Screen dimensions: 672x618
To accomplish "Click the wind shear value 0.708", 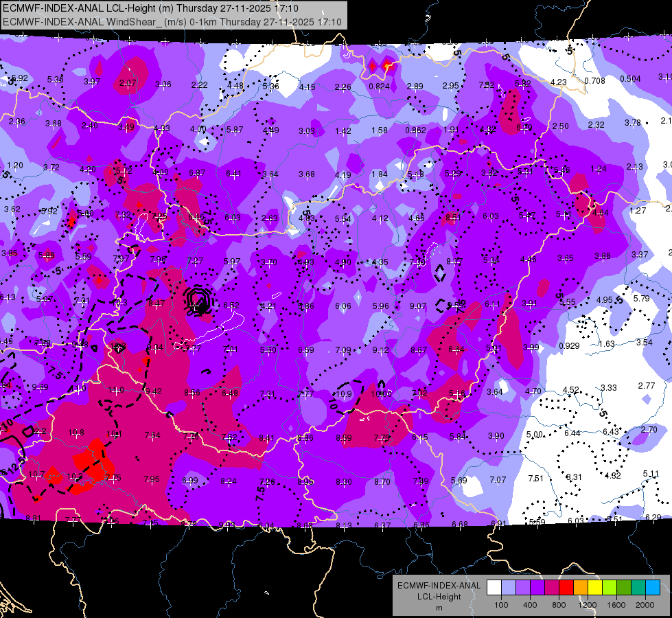I will point(595,80).
